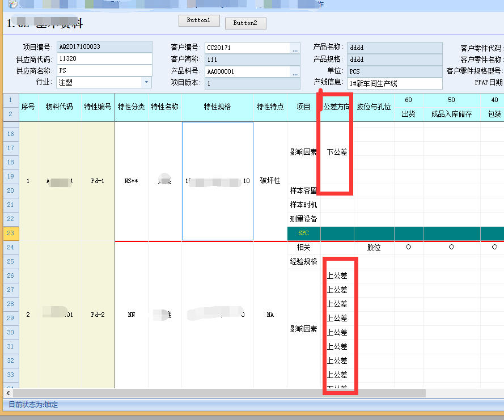The height and width of the screenshot is (420, 504).
Task: Open the 行业 dropdown arrow
Action: [x=147, y=83]
